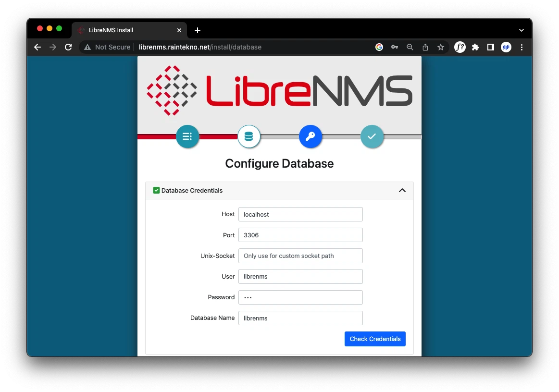Screen dimensions: 559x392
Task: Collapse the Database Credentials panel chevron
Action: pos(402,190)
